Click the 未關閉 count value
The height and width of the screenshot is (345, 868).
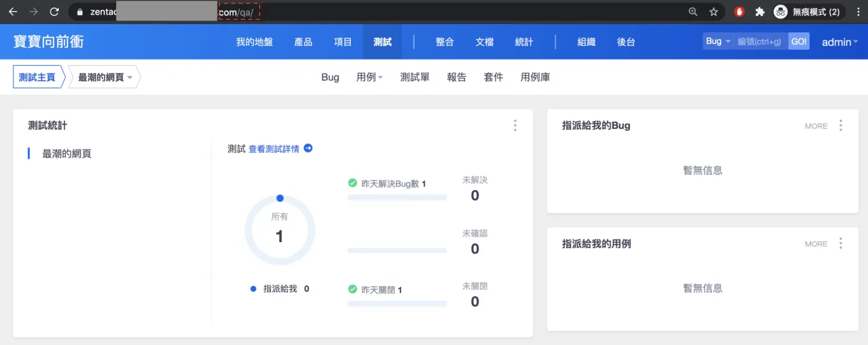coord(475,302)
